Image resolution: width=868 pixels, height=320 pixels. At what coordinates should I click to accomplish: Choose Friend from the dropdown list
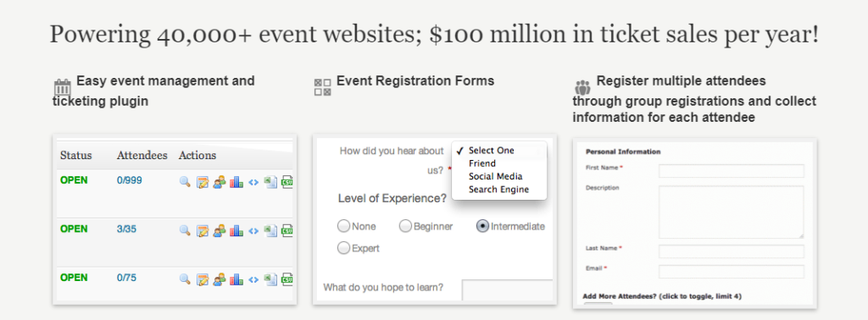482,163
